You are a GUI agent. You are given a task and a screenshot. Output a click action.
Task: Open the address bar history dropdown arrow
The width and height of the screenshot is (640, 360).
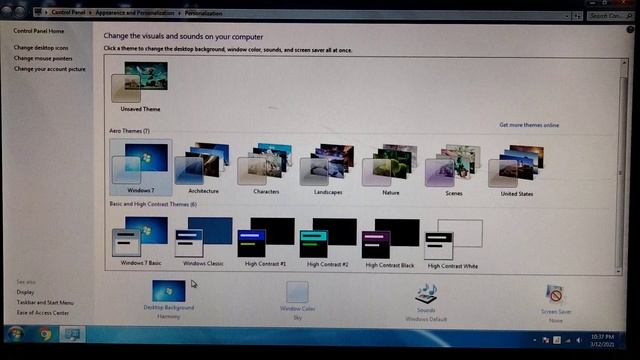click(x=567, y=16)
